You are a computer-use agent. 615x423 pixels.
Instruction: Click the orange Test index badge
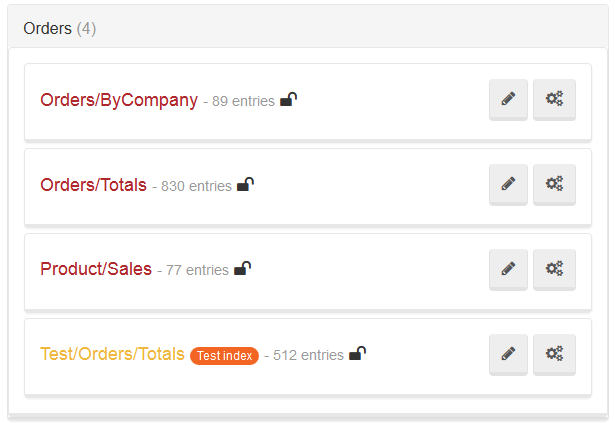click(224, 356)
